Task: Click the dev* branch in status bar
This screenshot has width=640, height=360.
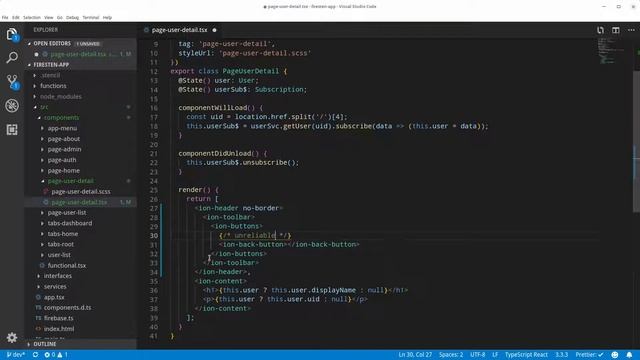Action: tap(16, 355)
